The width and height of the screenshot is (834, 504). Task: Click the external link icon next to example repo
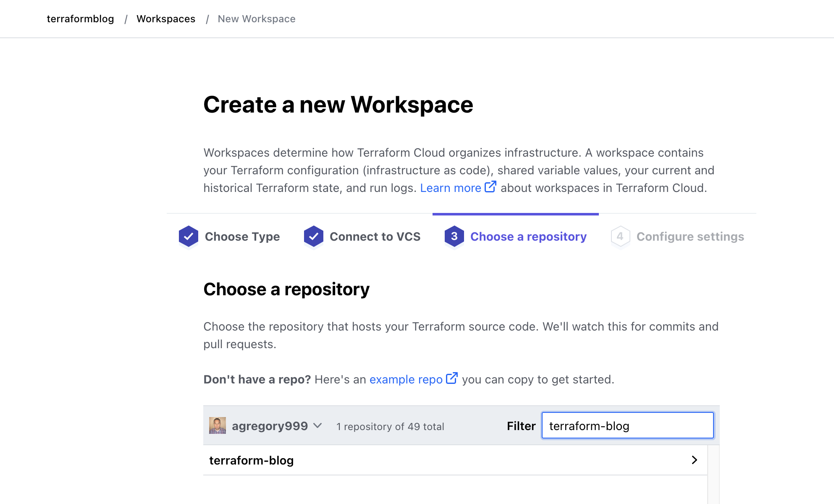pyautogui.click(x=451, y=378)
